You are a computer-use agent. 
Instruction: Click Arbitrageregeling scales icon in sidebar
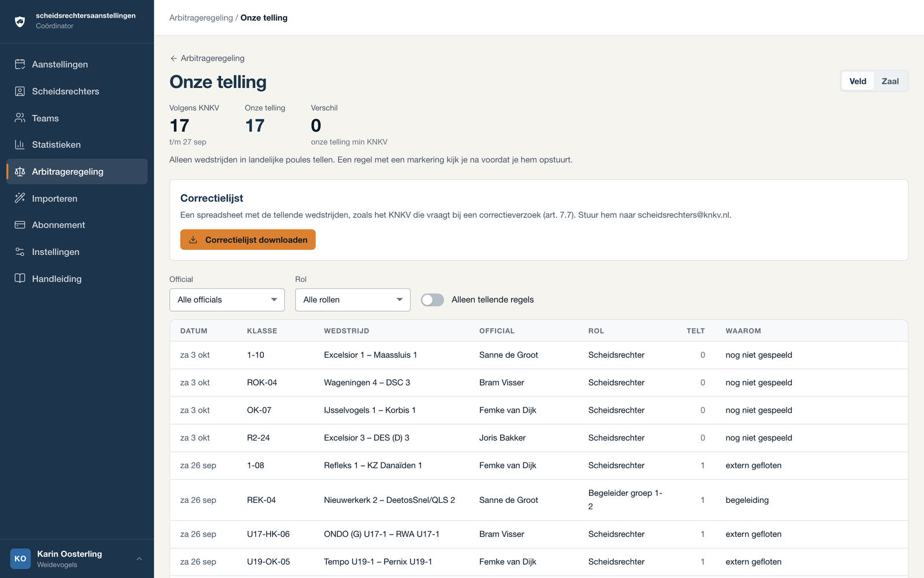[20, 172]
